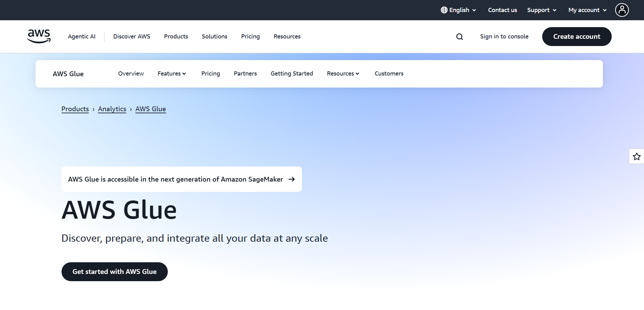The height and width of the screenshot is (310, 644).
Task: Click Sign in to console
Action: pyautogui.click(x=504, y=36)
